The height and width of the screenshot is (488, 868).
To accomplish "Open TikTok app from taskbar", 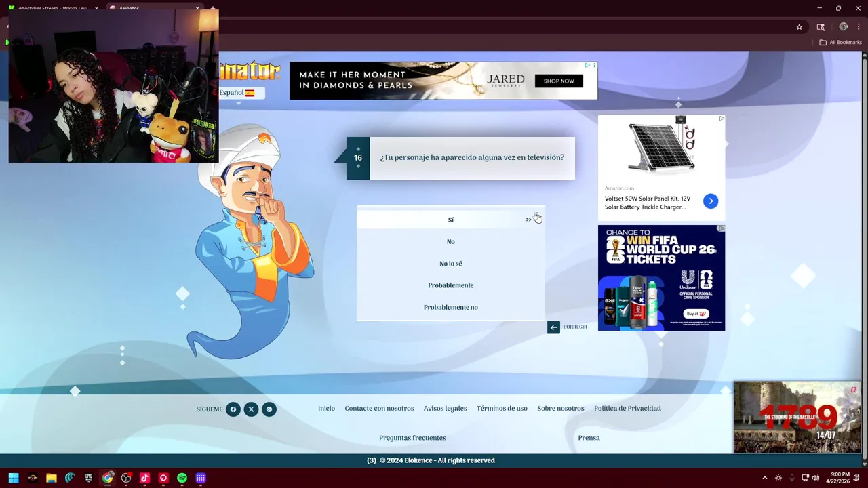I will point(144,478).
